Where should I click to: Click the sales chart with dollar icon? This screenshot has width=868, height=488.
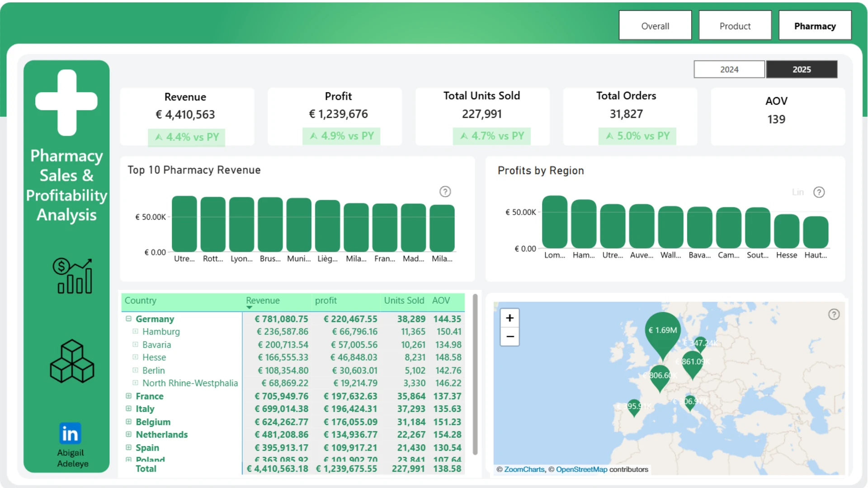tap(72, 276)
